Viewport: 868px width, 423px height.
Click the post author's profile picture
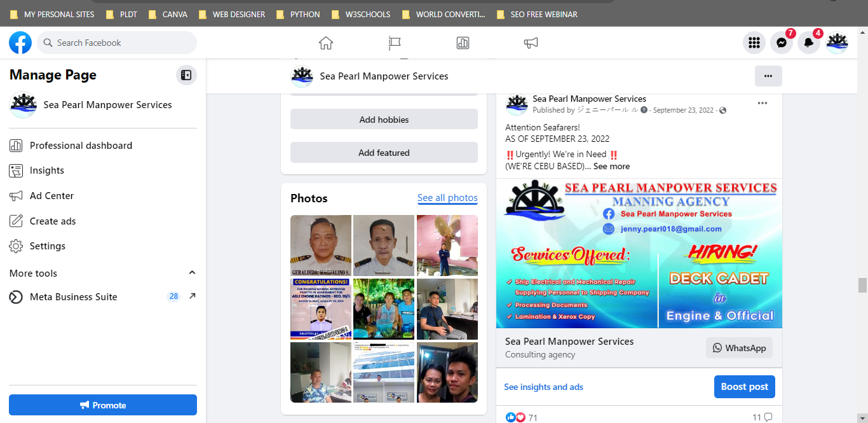tap(517, 104)
